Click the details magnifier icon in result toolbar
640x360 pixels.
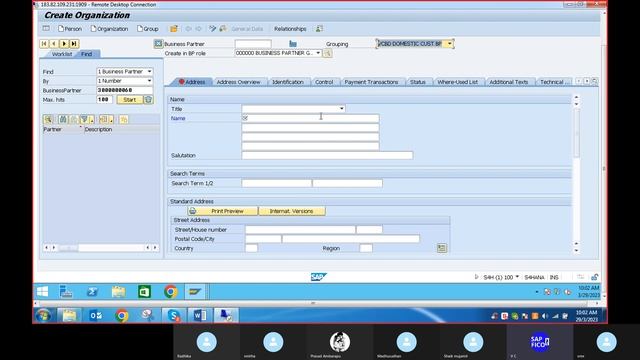point(48,119)
